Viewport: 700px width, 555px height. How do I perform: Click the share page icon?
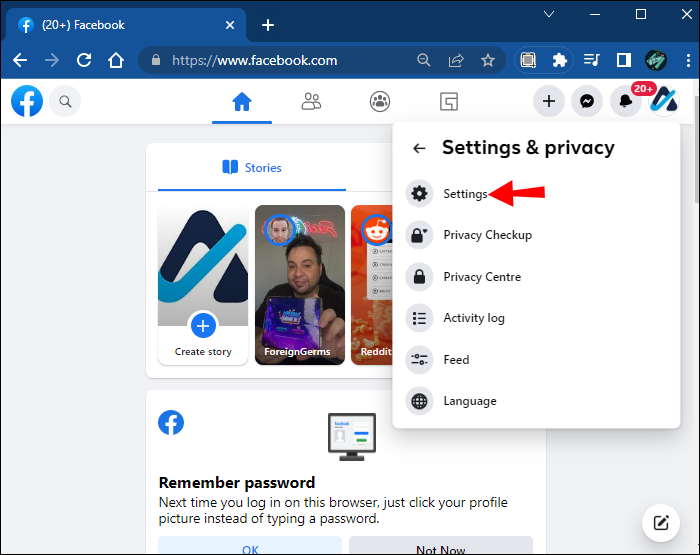click(x=456, y=60)
